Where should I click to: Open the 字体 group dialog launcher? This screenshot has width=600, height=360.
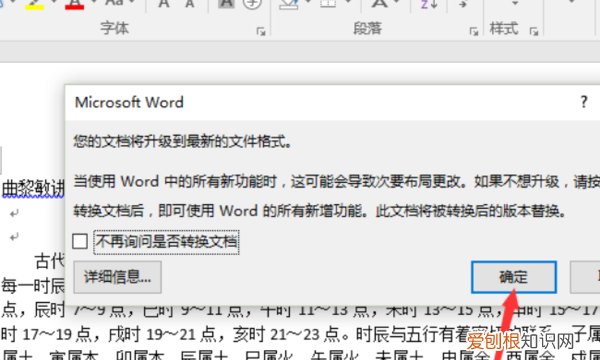pos(261,32)
